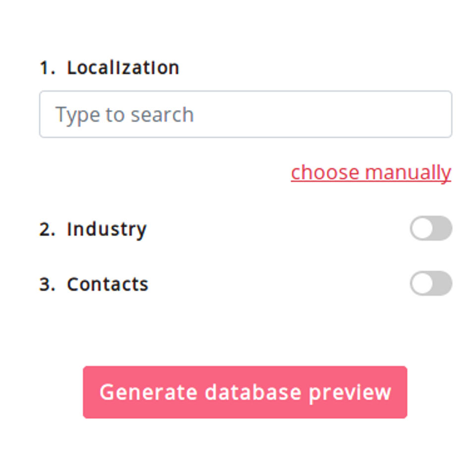Click the '1. Localization' heading

click(x=109, y=68)
